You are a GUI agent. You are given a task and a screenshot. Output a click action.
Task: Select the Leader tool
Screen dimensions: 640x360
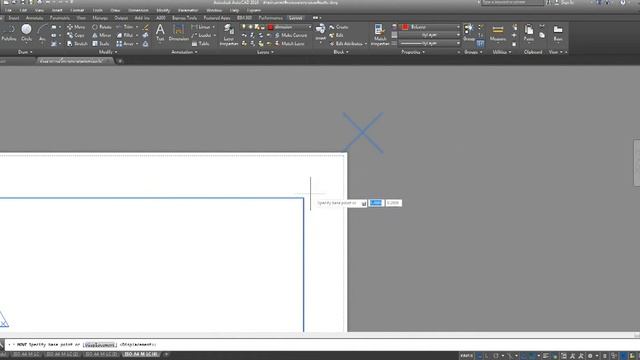coord(201,35)
